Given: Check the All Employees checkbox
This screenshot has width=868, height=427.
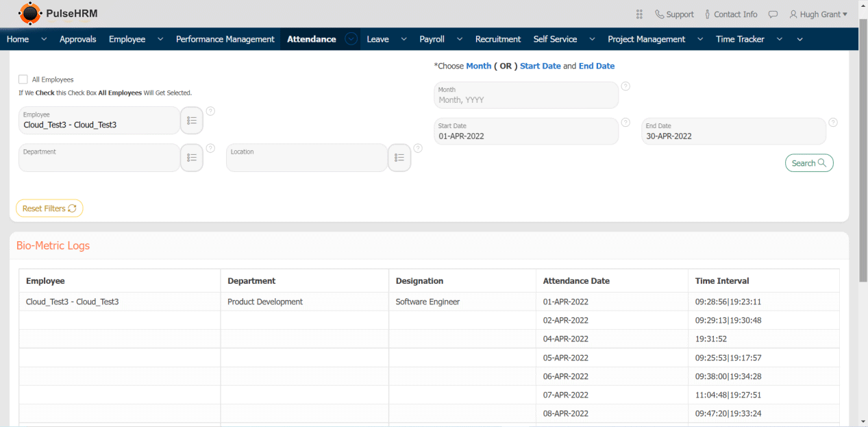Looking at the screenshot, I should (x=23, y=80).
